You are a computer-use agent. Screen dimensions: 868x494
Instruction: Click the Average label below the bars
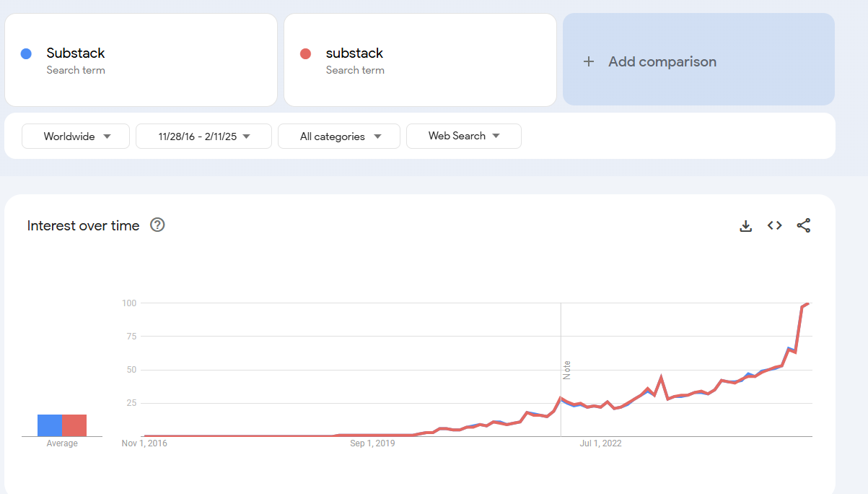[62, 443]
